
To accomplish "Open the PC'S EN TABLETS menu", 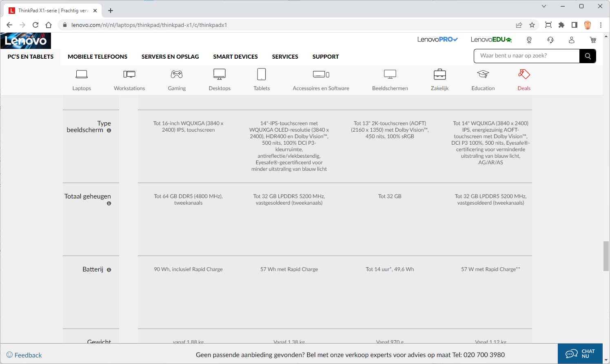I will pos(31,57).
